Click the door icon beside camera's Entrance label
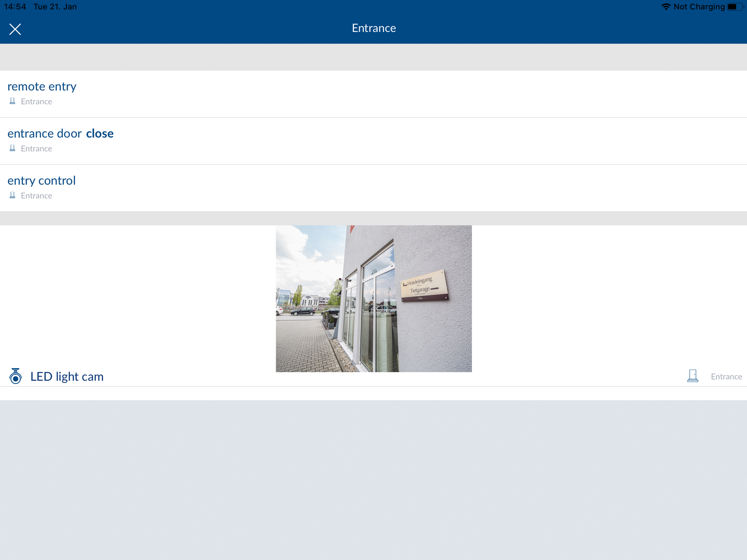 693,376
